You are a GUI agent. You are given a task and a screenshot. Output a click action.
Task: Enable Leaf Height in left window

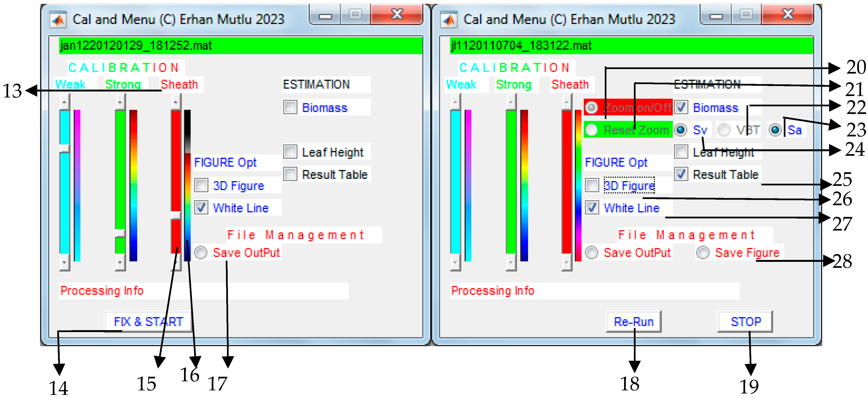click(290, 152)
